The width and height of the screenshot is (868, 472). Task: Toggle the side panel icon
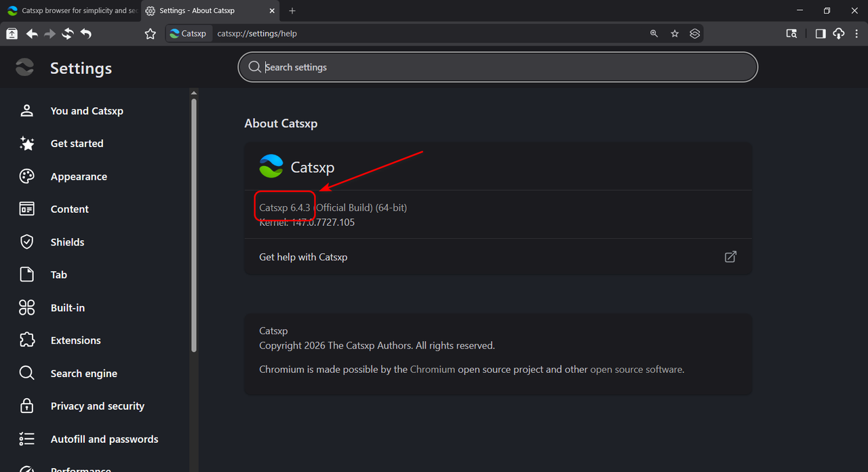821,33
